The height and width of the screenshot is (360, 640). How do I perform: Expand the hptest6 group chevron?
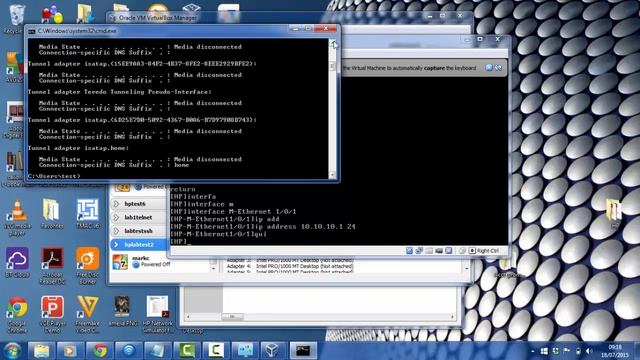pyautogui.click(x=116, y=204)
